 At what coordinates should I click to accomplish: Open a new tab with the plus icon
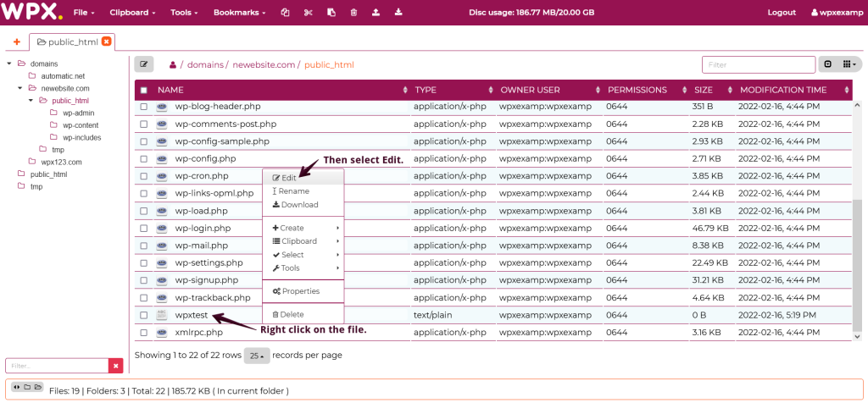[17, 41]
